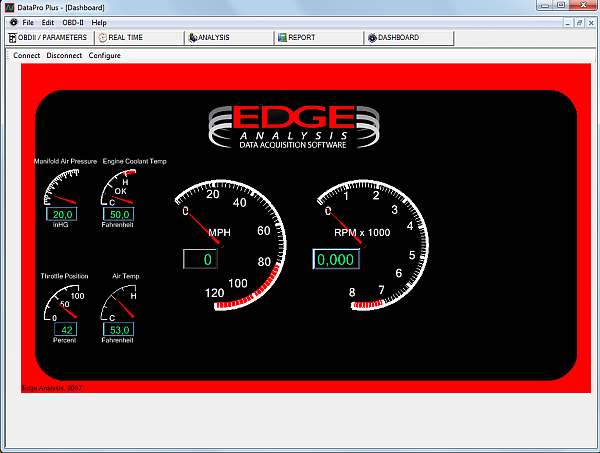600x453 pixels.
Task: Click the 42 Percent throttle value box
Action: pos(65,330)
